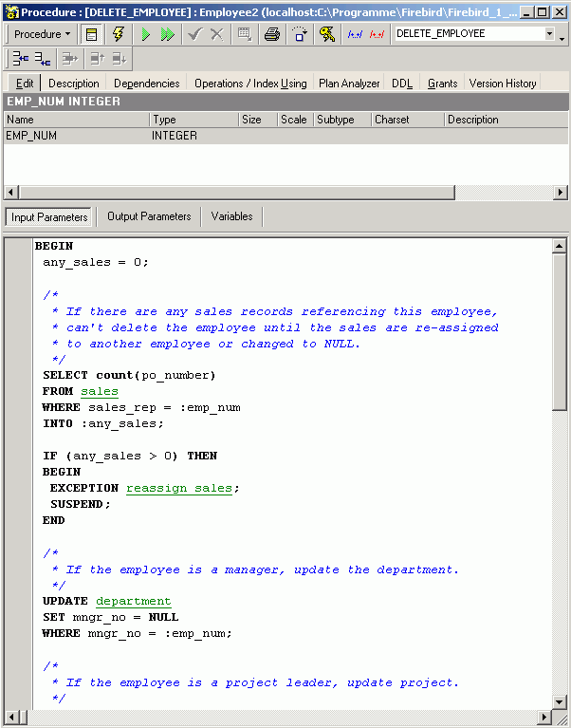Open the Procedure dropdown menu

pos(42,34)
